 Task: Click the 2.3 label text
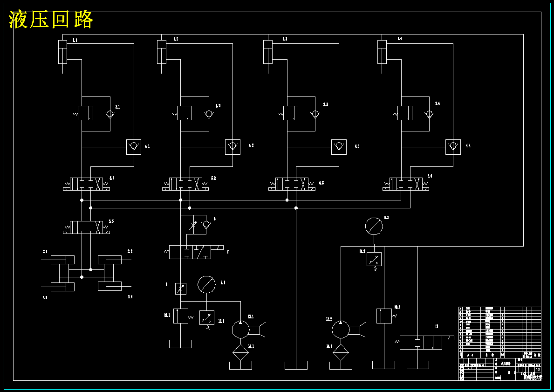pyautogui.click(x=45, y=298)
